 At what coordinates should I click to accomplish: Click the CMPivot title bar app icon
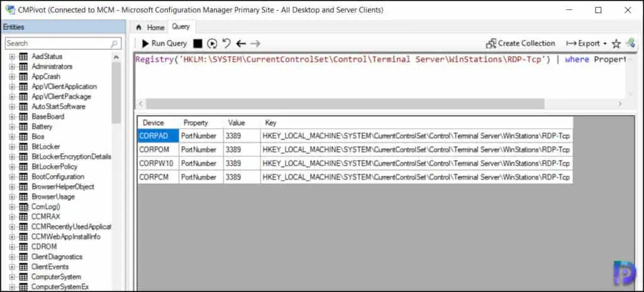10,10
